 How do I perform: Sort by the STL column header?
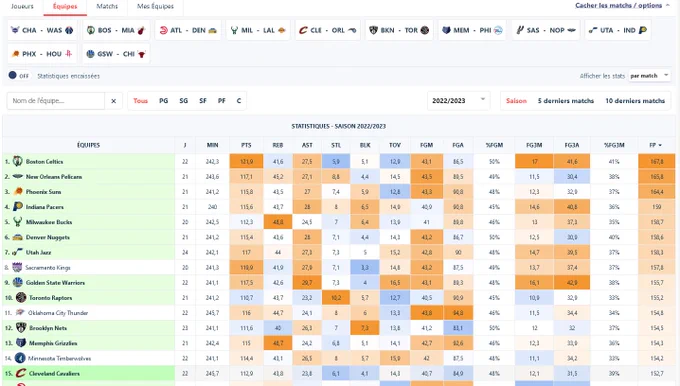(336, 145)
